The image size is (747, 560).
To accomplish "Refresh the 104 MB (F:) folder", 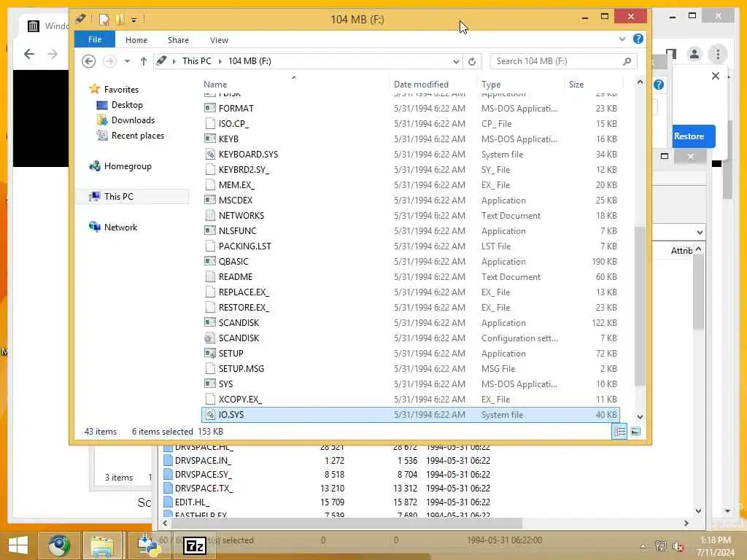I will 472,61.
